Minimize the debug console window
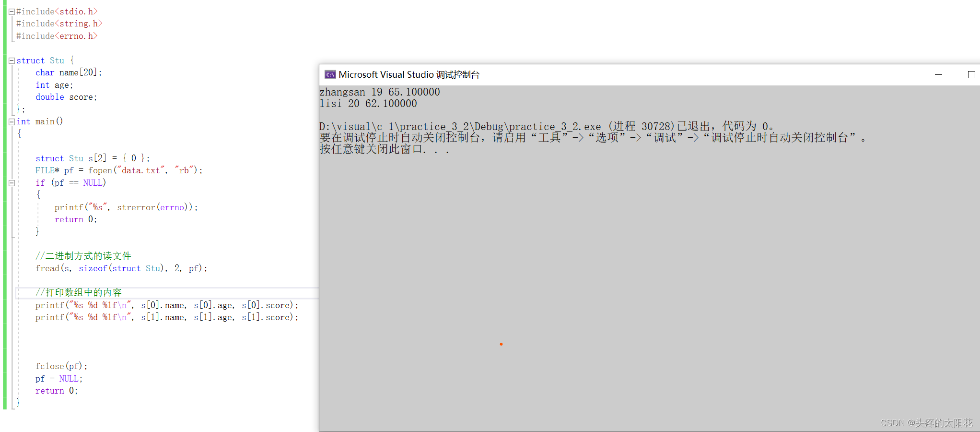Screen dimensions: 980x432 pos(938,74)
